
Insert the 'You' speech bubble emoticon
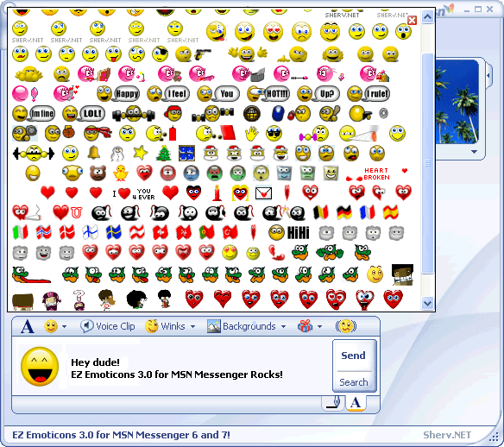pos(218,93)
